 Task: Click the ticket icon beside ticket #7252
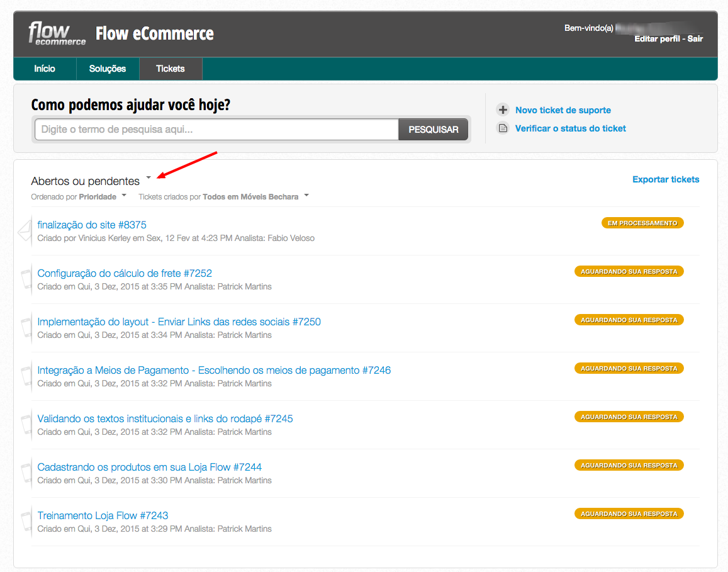(x=26, y=279)
